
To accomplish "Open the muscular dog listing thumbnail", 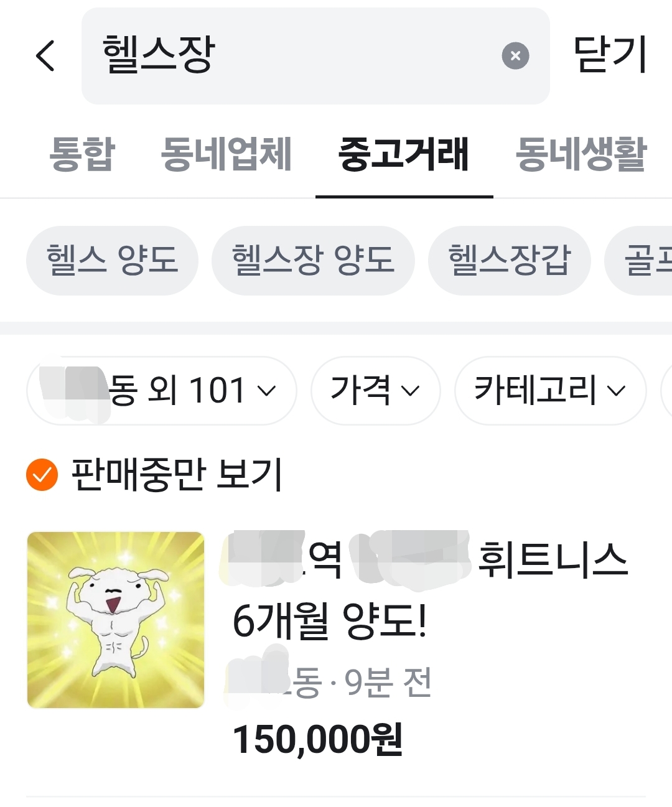I will 116,620.
